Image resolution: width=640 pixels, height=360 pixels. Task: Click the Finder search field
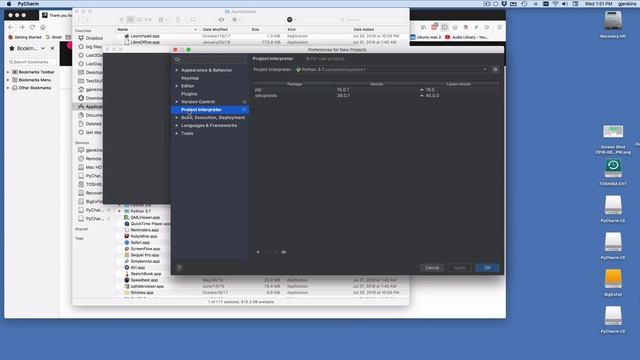pos(354,20)
